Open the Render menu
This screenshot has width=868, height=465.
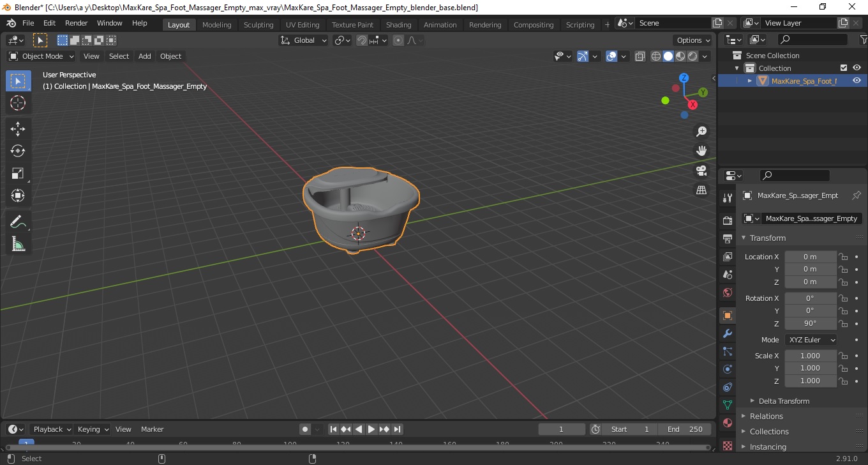[x=77, y=23]
